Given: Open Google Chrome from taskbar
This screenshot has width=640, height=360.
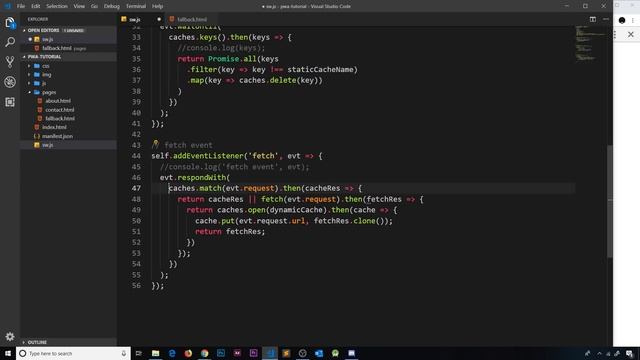Looking at the screenshot, I should point(204,353).
